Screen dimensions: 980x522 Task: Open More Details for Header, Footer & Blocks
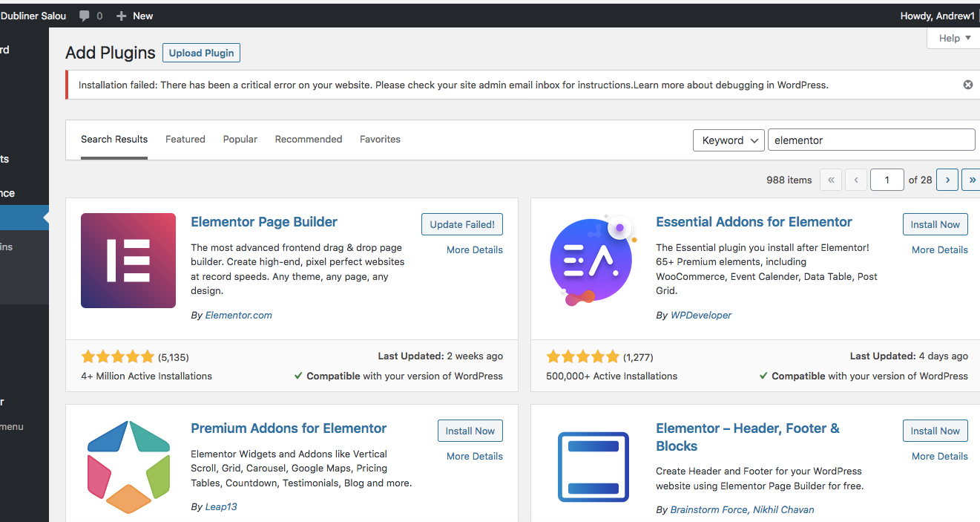[940, 457]
